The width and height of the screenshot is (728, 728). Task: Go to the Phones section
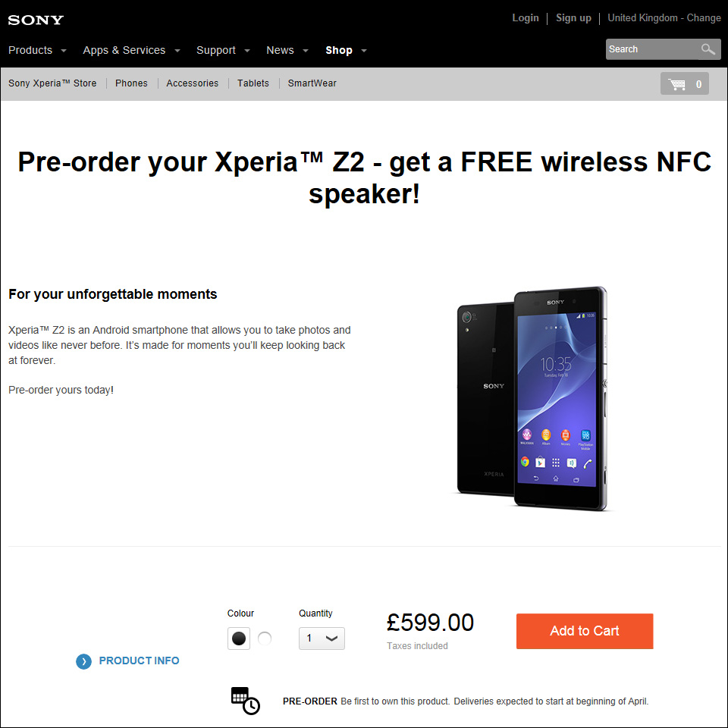(131, 83)
